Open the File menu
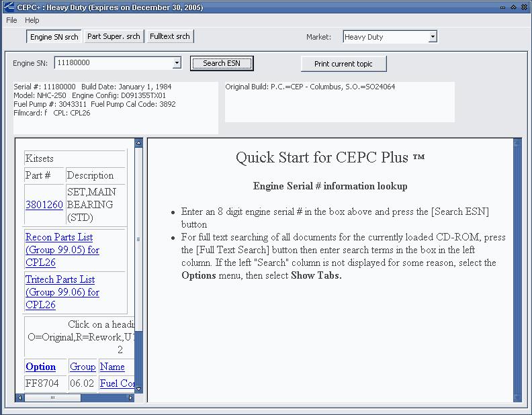The image size is (532, 415). (x=11, y=20)
